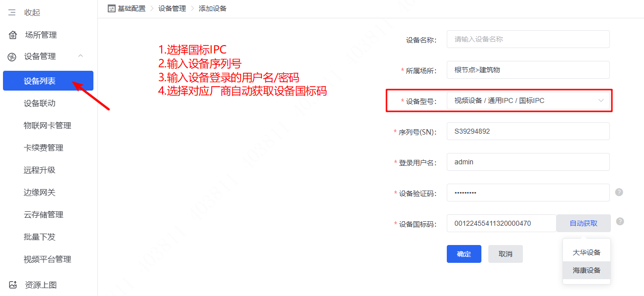Click the breadcrumb 基础配置 settings icon

[111, 8]
